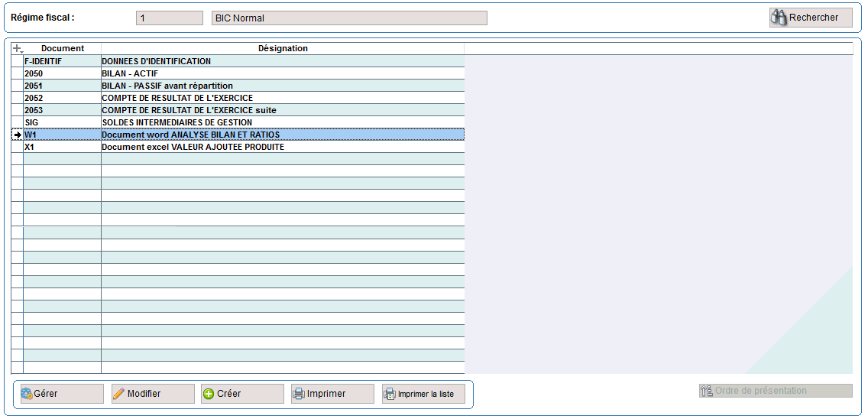Click the row selector for X1

tap(17, 148)
